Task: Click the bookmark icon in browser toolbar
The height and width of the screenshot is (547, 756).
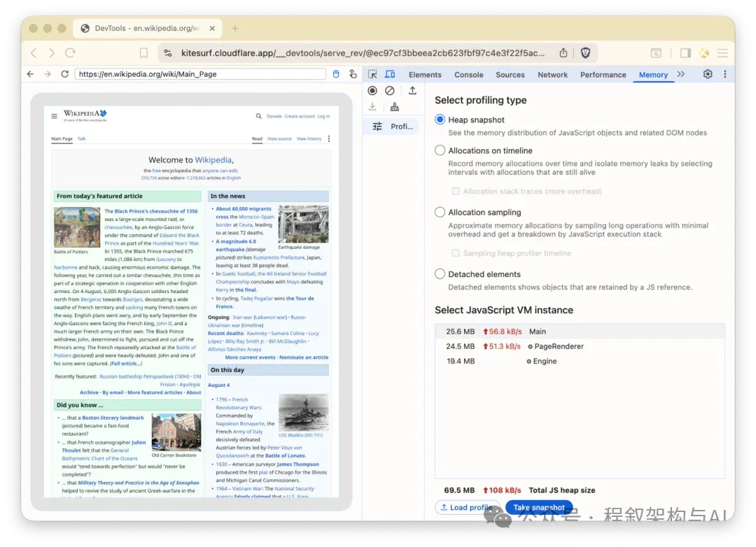Action: [143, 53]
